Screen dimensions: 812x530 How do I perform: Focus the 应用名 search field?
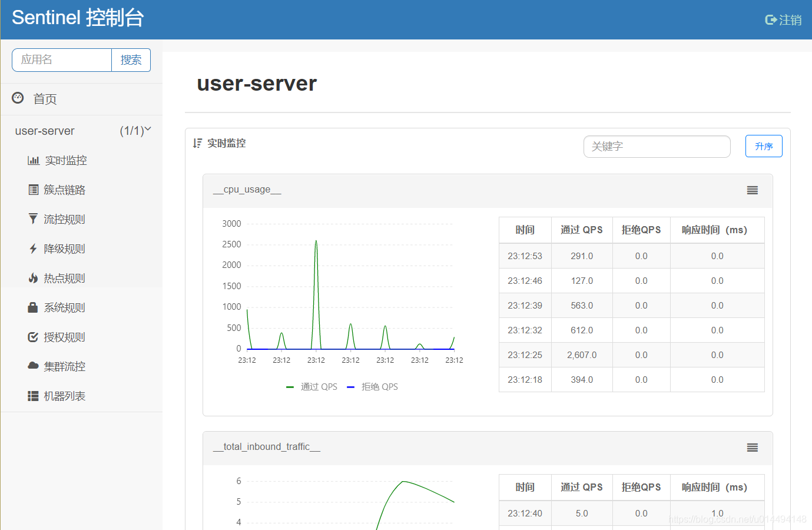[x=62, y=60]
